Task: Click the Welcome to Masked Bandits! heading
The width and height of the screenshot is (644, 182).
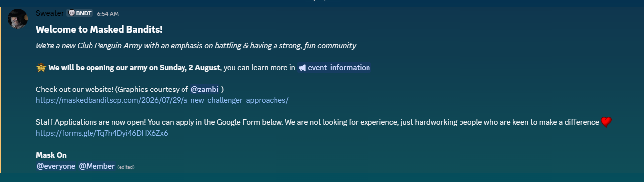Action: [x=99, y=29]
